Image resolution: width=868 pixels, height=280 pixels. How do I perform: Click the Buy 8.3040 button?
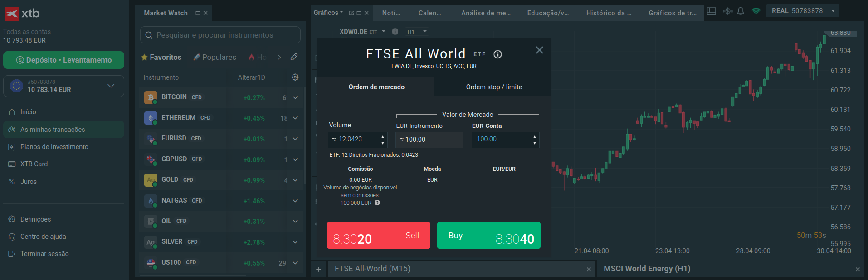pos(489,236)
